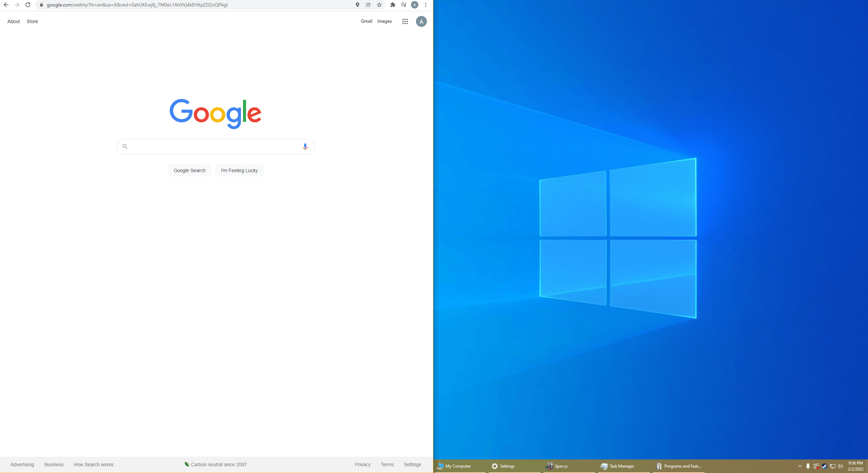
Task: Open the Google apps grid
Action: pyautogui.click(x=405, y=21)
